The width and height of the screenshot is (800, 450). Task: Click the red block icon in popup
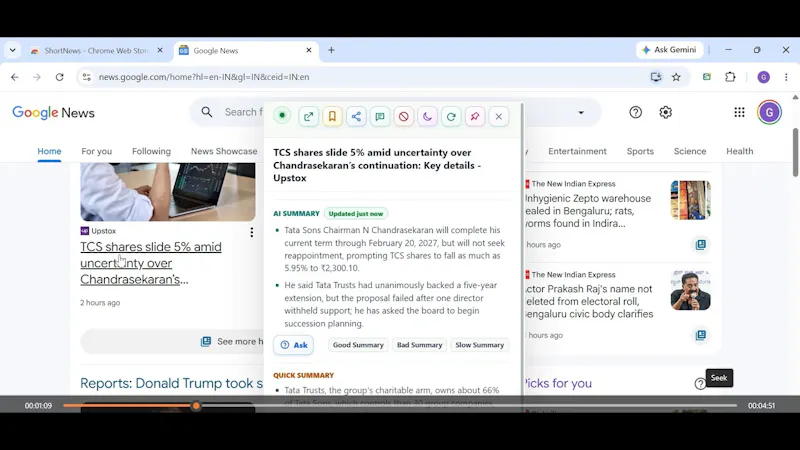tap(404, 117)
